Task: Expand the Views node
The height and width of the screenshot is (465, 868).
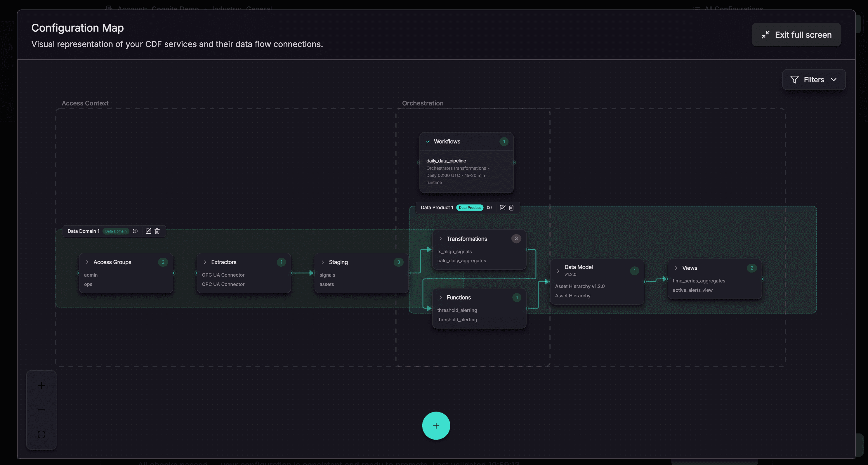Action: [676, 268]
